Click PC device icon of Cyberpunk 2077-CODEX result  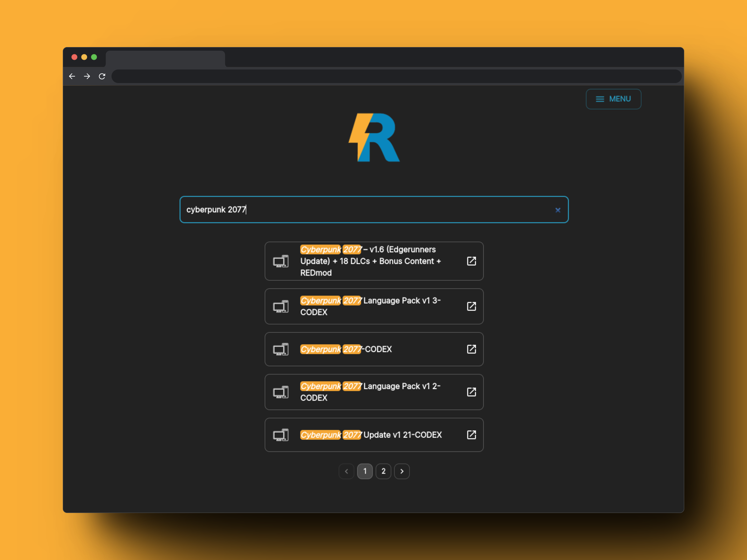point(281,349)
